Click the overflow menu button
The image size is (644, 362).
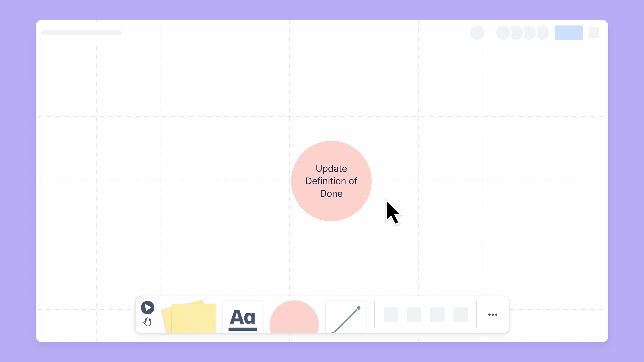(492, 315)
